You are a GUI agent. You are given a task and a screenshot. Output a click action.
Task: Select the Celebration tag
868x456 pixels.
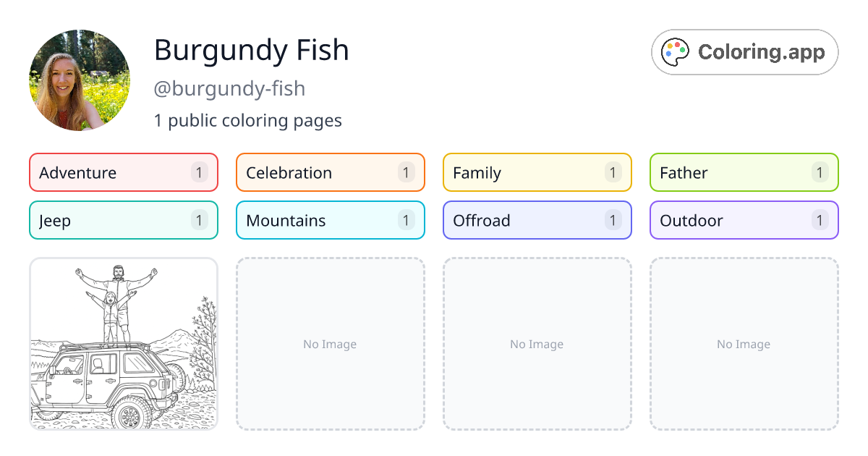[331, 172]
